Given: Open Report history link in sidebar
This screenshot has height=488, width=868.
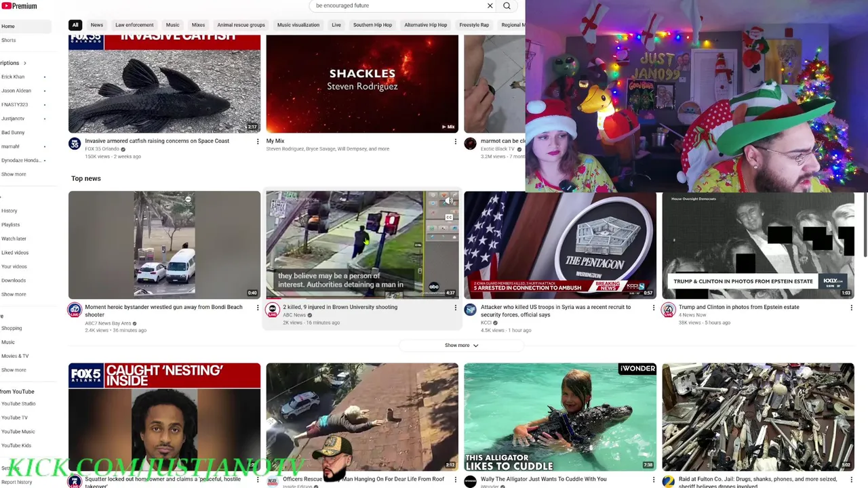Looking at the screenshot, I should [16, 482].
